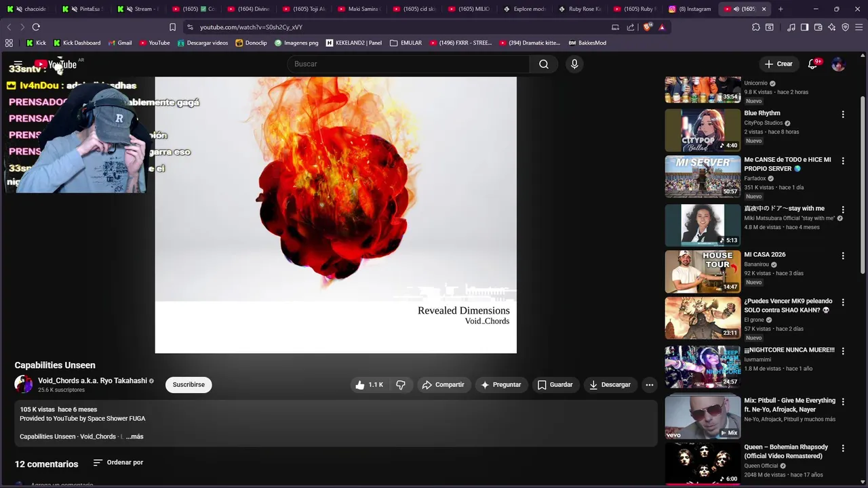Click the Brave Rewards triangle icon
Screen dimensions: 868x488
click(661, 27)
